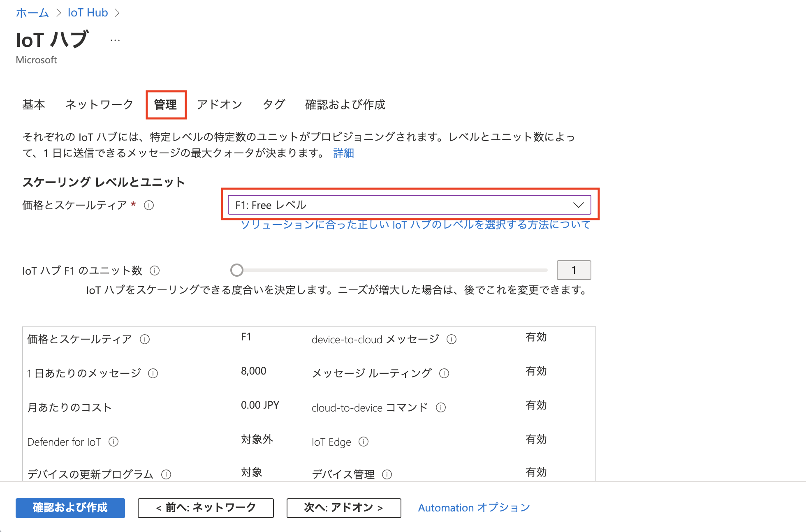Click the 次へ: アドオン button

(343, 508)
